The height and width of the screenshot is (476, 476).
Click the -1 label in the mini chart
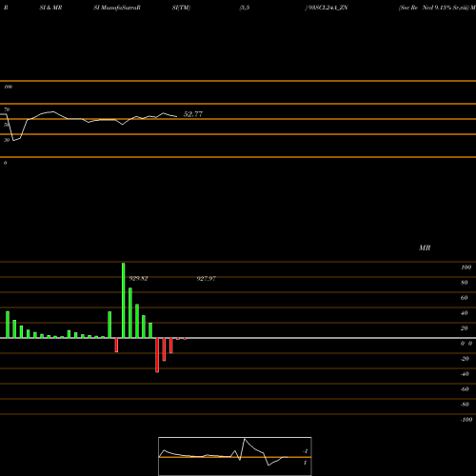306,451
